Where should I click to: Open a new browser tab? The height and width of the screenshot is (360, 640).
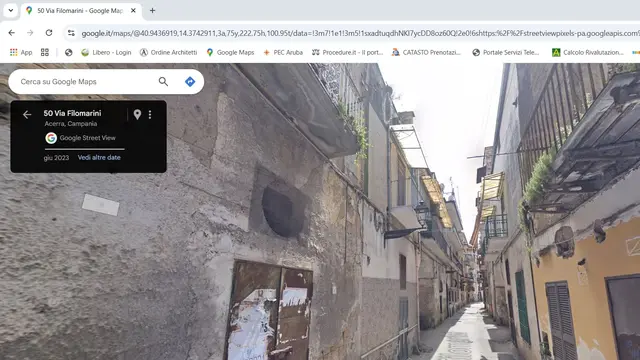152,11
